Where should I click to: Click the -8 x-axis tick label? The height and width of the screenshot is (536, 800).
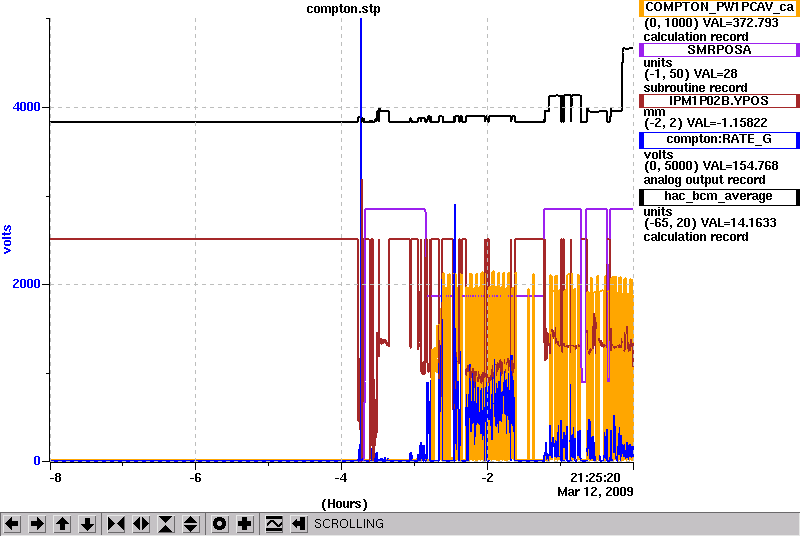55,478
